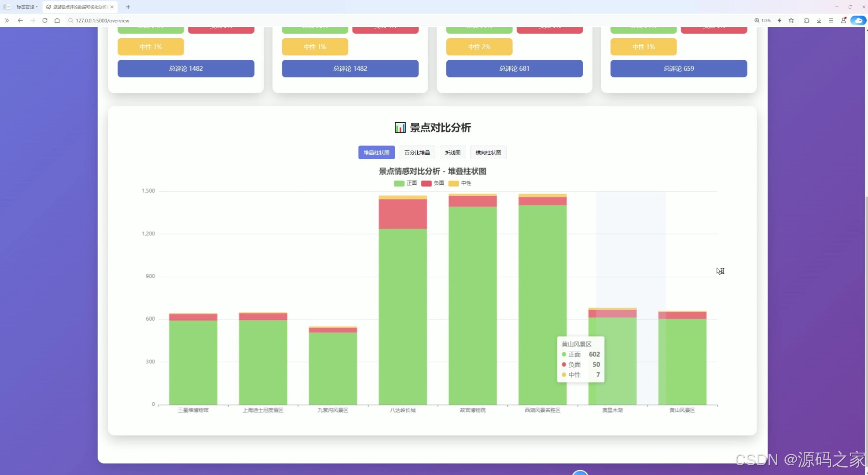Expand the browser hamburger menu
Image resolution: width=868 pixels, height=475 pixels.
[831, 20]
